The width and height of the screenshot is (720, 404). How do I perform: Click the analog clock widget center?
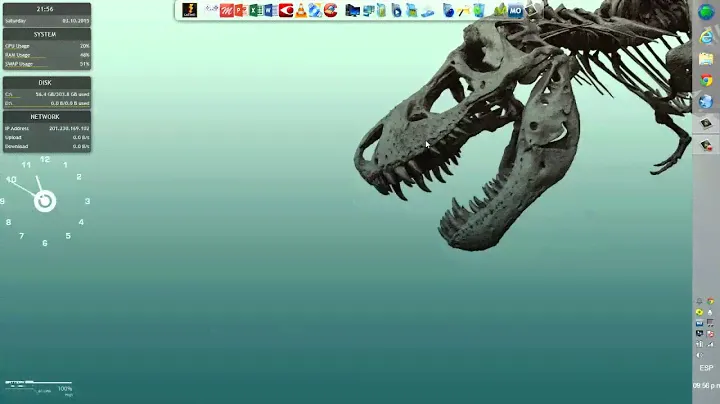45,201
